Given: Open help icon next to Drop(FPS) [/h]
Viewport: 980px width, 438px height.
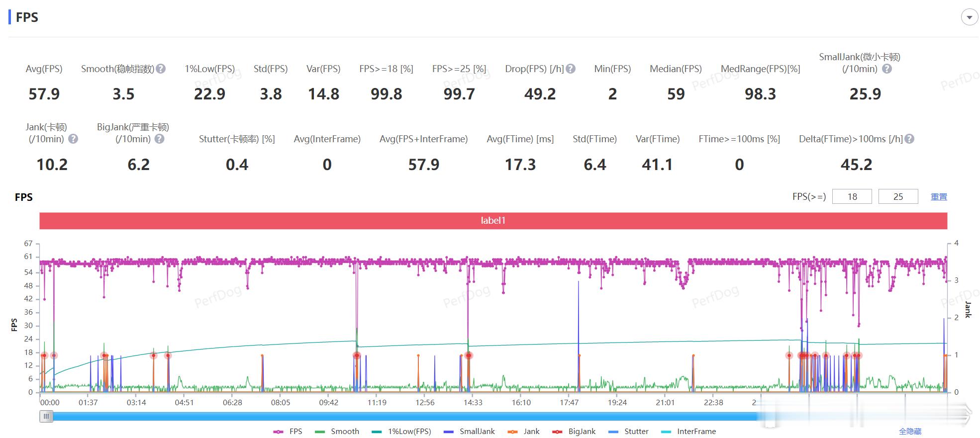Looking at the screenshot, I should coord(571,69).
